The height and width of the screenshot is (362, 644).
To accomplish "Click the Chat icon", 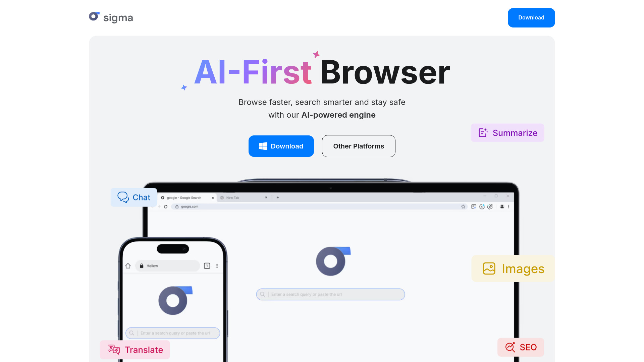I will 123,197.
